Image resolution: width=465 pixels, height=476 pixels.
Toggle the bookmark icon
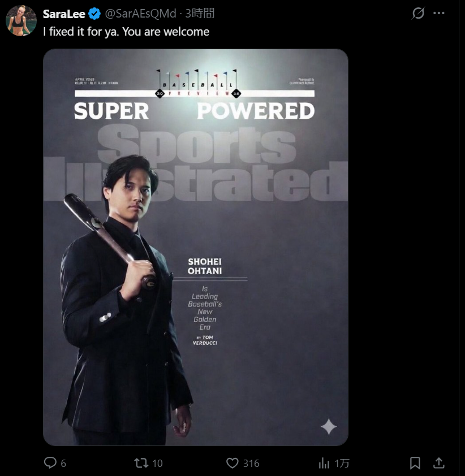pos(415,463)
